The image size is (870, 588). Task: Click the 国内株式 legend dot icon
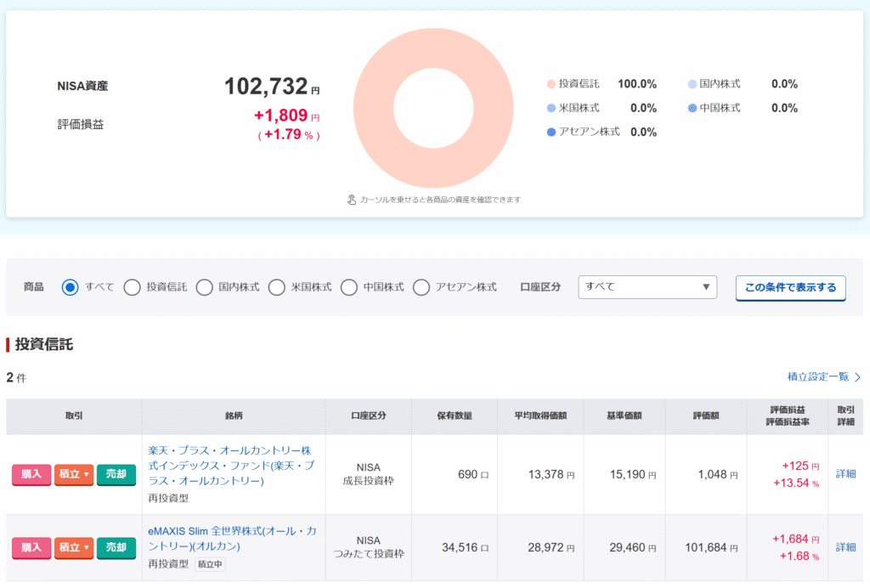click(x=692, y=84)
